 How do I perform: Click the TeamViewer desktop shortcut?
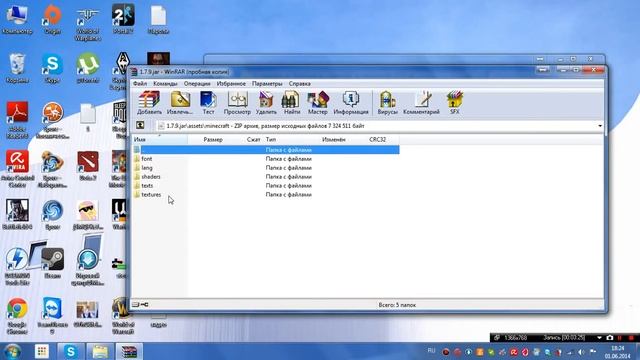(x=52, y=316)
